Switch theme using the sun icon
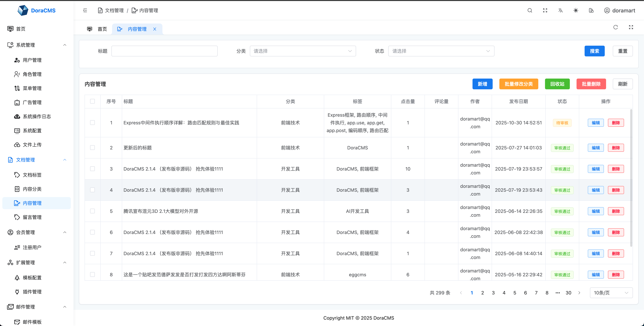This screenshot has height=326, width=644. point(576,10)
